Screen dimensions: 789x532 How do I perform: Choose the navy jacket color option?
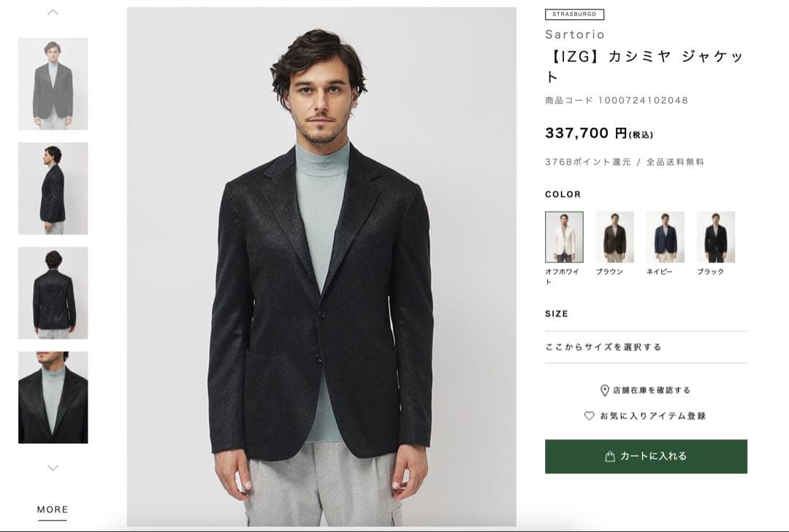(x=665, y=237)
